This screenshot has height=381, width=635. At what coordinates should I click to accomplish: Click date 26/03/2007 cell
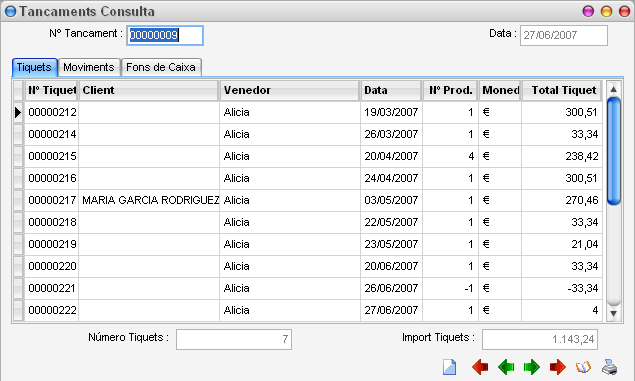[x=391, y=134]
